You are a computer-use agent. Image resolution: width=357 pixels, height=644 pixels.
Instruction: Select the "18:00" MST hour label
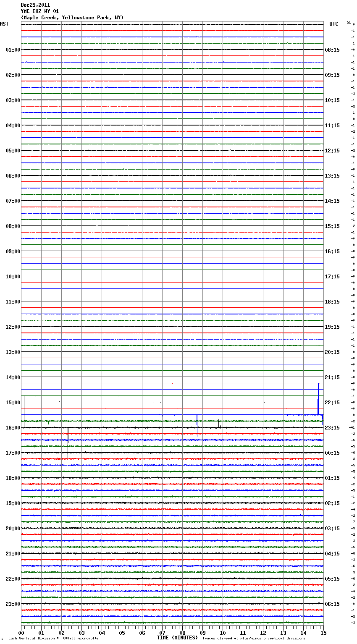click(x=13, y=478)
